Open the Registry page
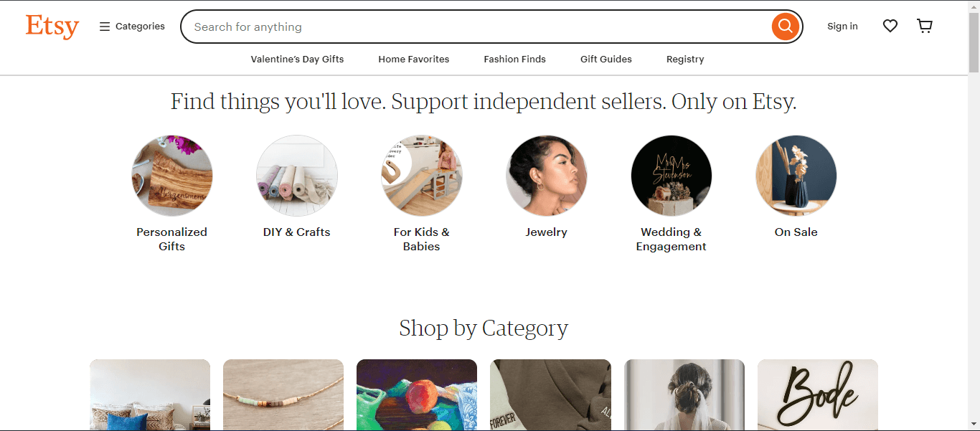The height and width of the screenshot is (431, 980). [x=684, y=59]
